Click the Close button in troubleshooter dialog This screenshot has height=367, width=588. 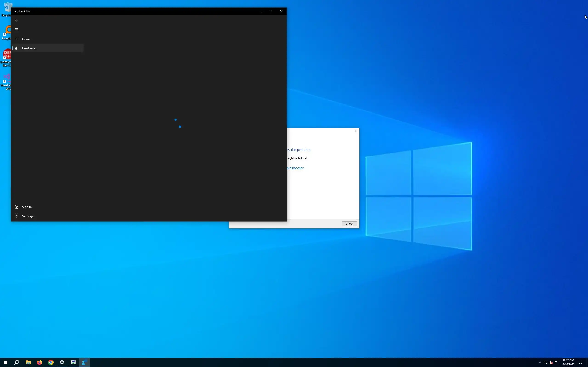coord(349,224)
